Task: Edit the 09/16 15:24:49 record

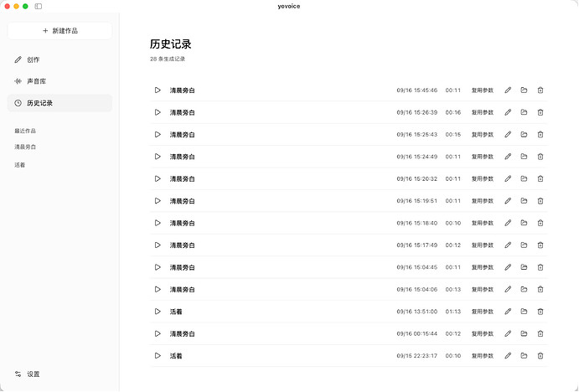Action: pyautogui.click(x=508, y=157)
